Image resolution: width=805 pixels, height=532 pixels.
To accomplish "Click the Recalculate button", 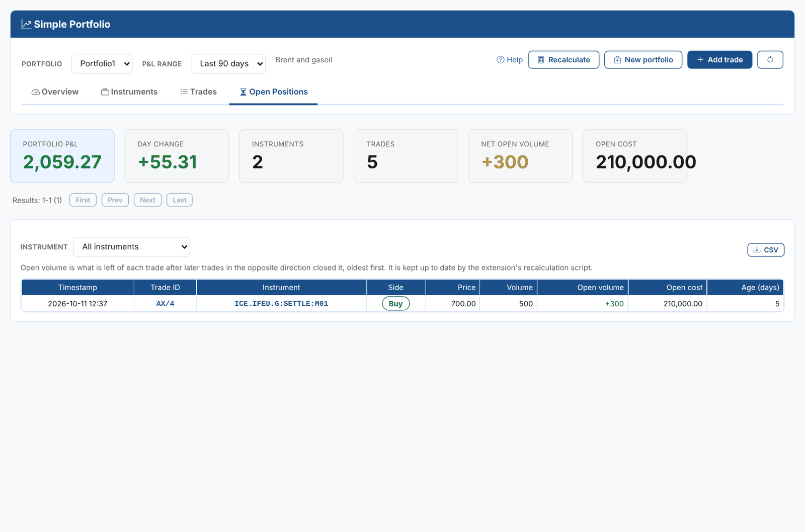I will coord(563,60).
